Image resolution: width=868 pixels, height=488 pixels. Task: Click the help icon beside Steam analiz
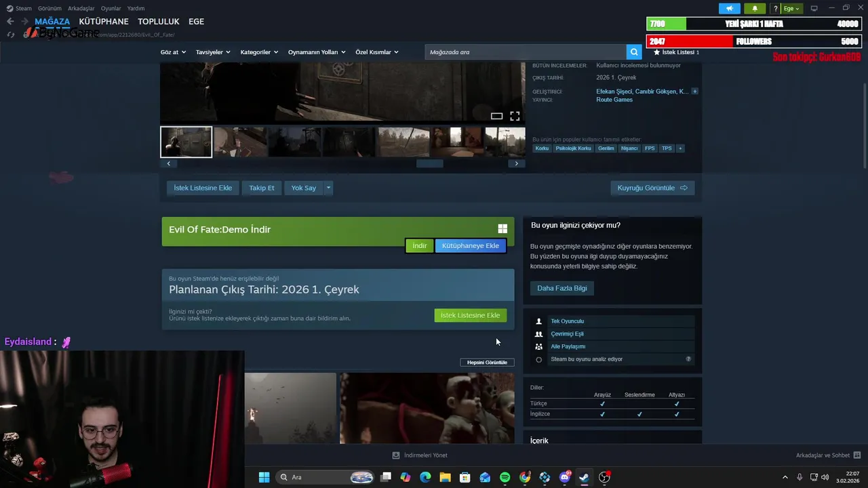(688, 359)
